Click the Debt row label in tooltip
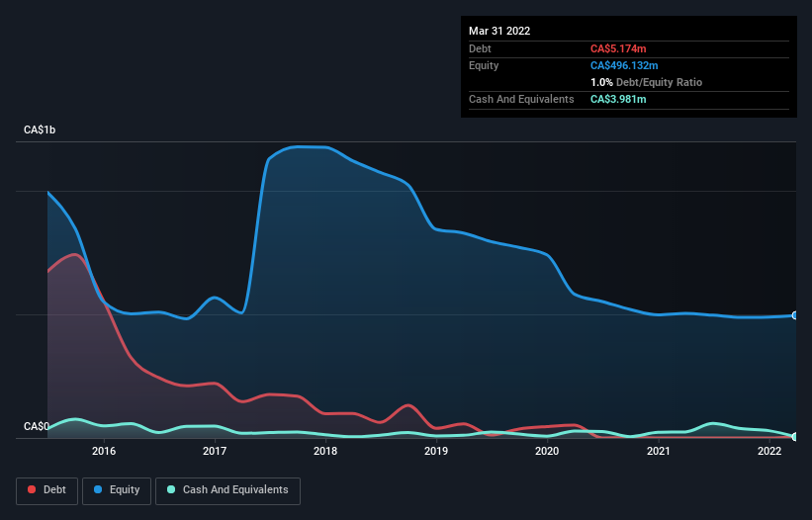 pyautogui.click(x=480, y=48)
